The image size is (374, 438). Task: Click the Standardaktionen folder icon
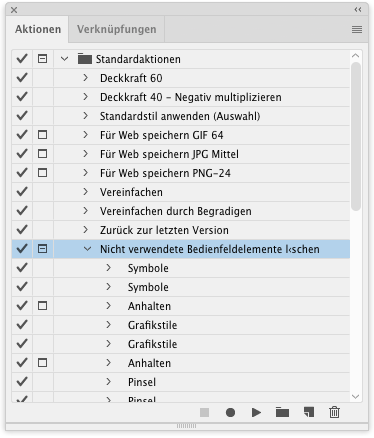(85, 59)
